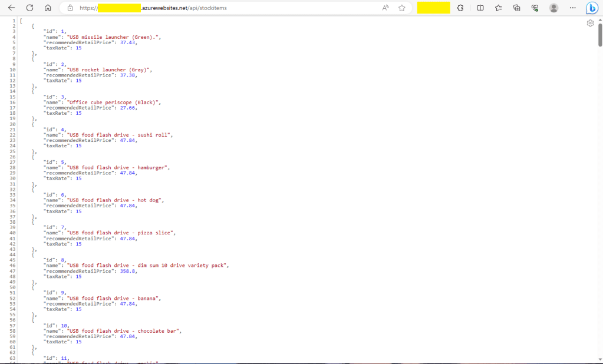The image size is (603, 364).
Task: Toggle Split screen view
Action: coord(480,8)
